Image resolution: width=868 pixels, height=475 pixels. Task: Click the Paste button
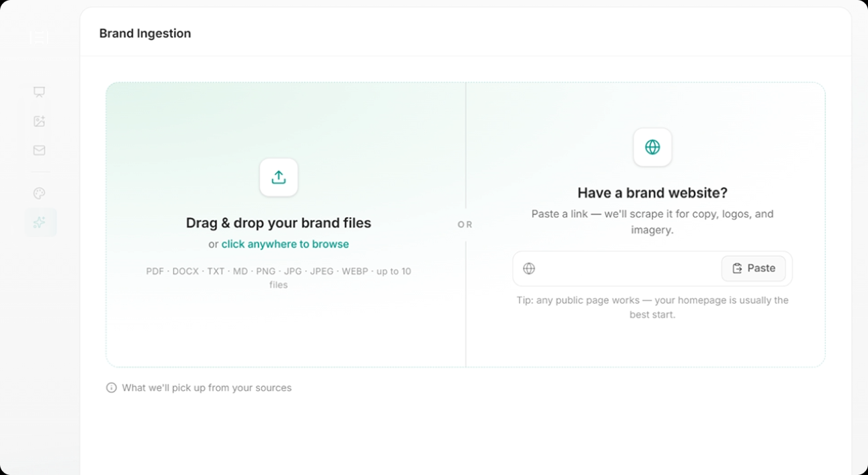(753, 269)
